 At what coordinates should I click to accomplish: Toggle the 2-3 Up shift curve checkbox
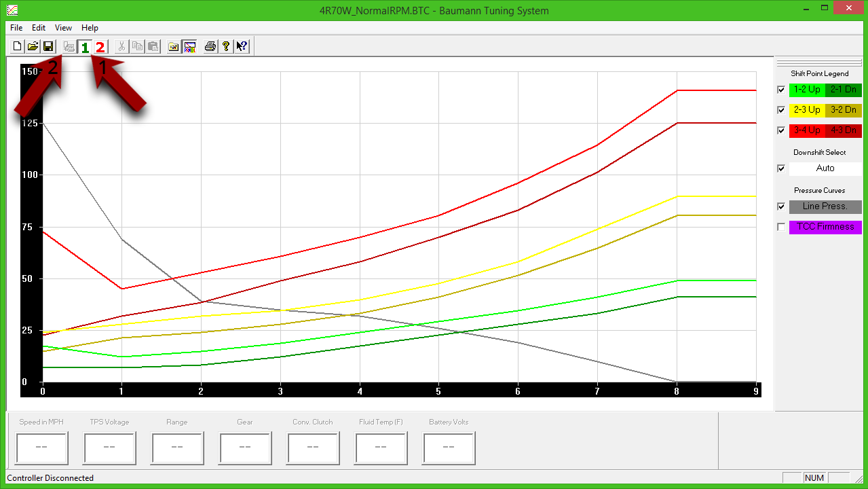tap(781, 110)
